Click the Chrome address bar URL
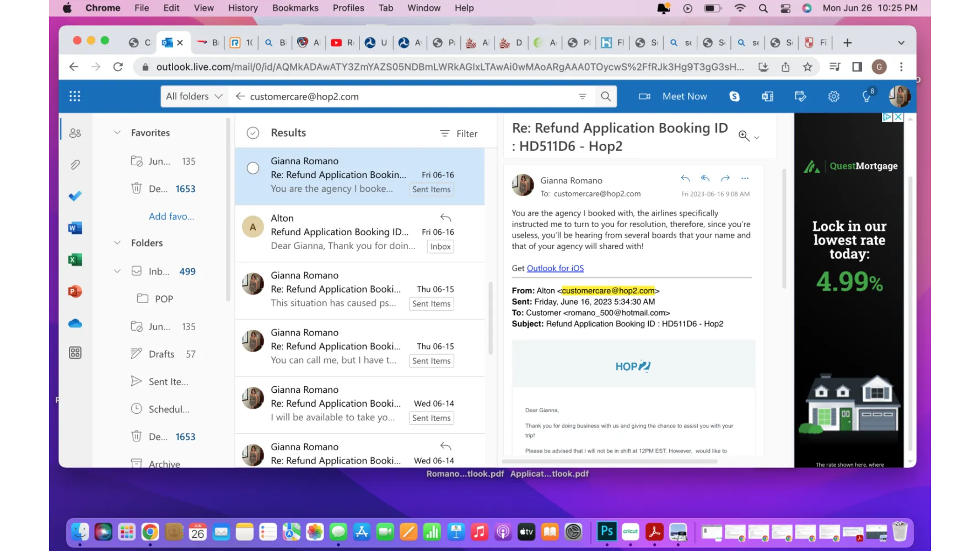Viewport: 980px width, 551px height. [449, 67]
